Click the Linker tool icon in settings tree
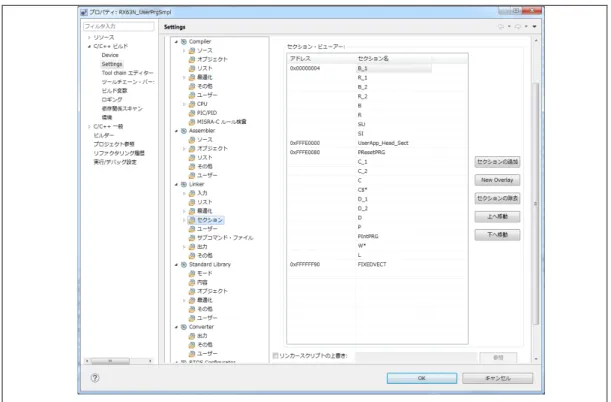This screenshot has width=611, height=402. click(x=184, y=184)
